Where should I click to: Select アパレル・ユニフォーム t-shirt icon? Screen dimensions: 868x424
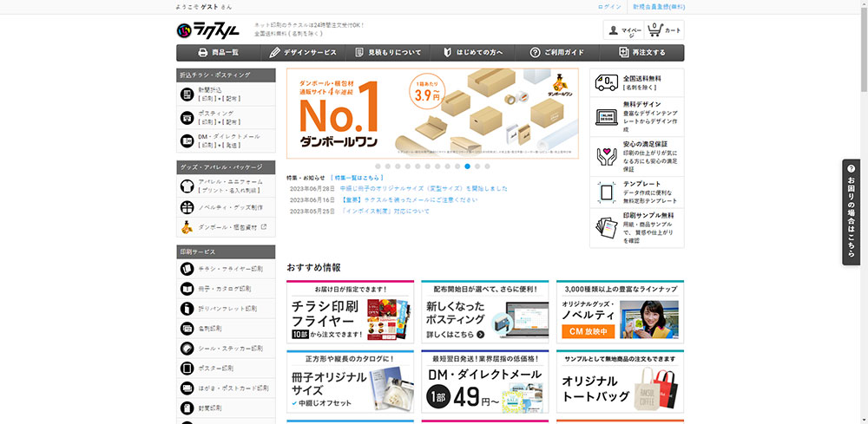187,186
